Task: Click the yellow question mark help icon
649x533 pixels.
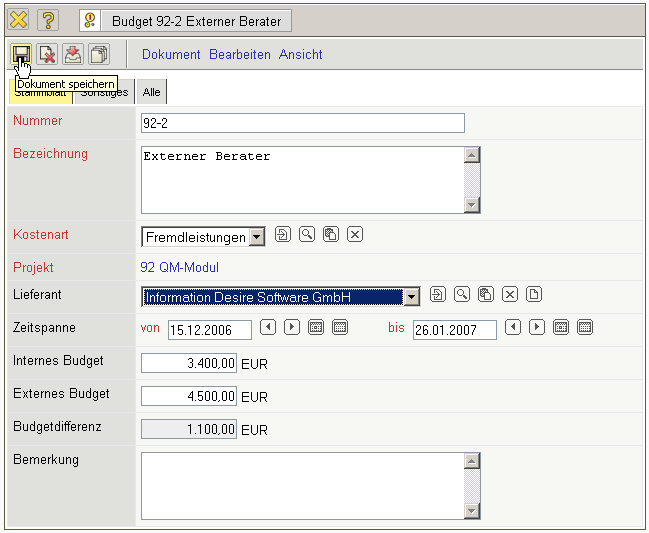Action: (48, 20)
